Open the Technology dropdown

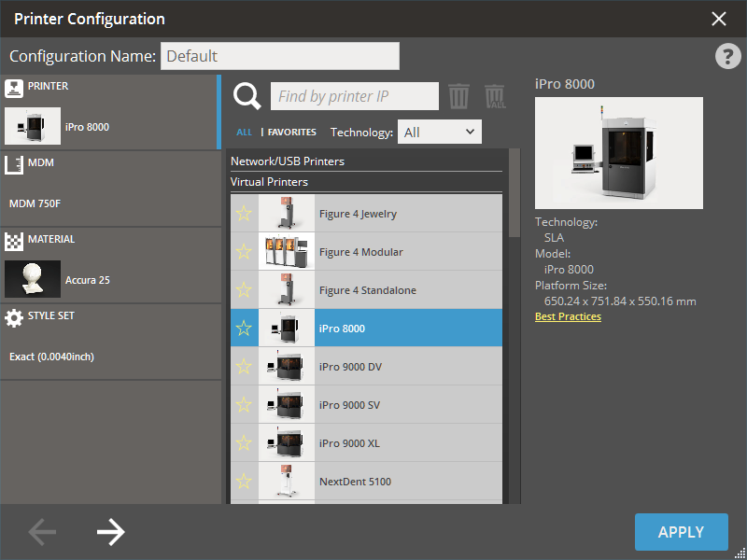(439, 132)
